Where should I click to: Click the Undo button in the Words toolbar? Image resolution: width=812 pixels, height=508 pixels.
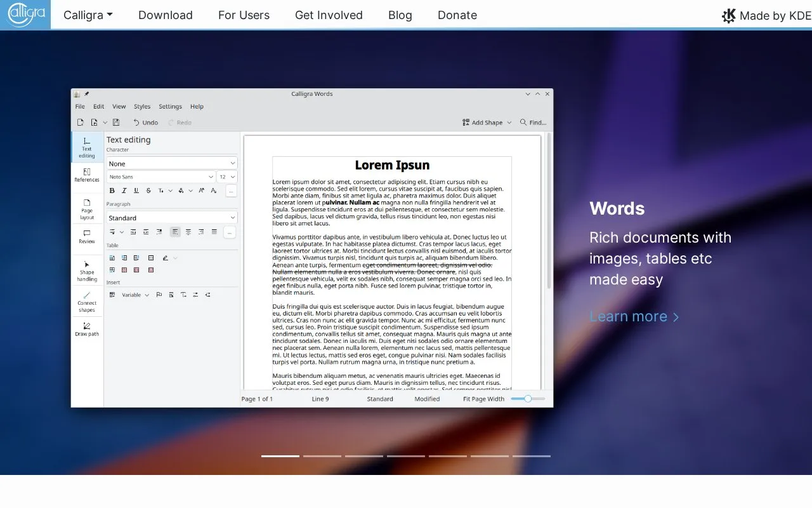coord(145,123)
